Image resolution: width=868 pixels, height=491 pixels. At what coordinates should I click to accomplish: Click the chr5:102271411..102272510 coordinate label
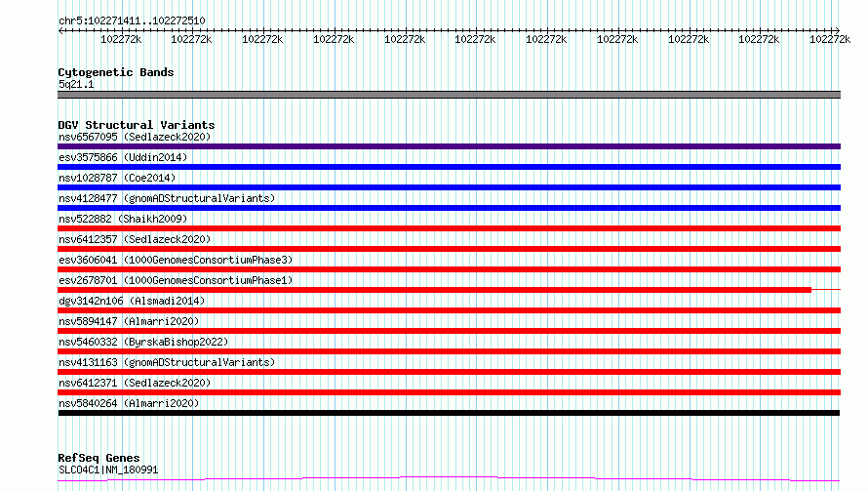click(x=132, y=20)
